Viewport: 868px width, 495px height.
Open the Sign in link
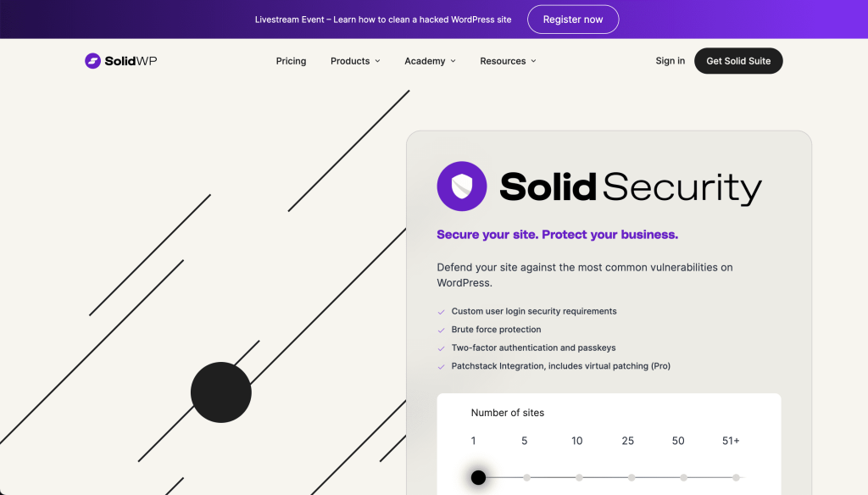(x=670, y=61)
